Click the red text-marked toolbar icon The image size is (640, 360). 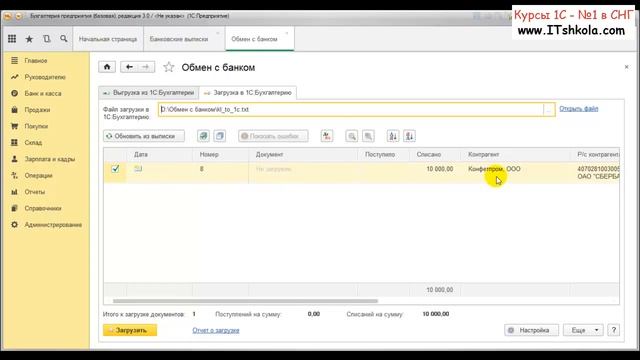(327, 136)
